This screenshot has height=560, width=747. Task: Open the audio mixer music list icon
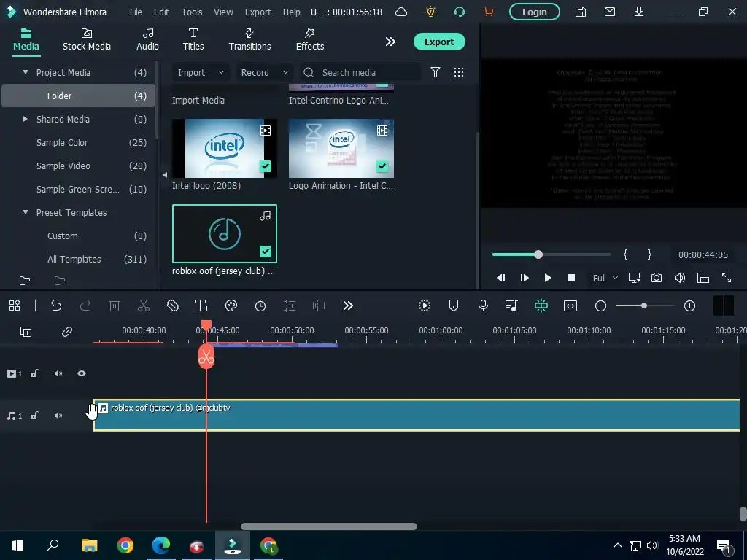511,306
